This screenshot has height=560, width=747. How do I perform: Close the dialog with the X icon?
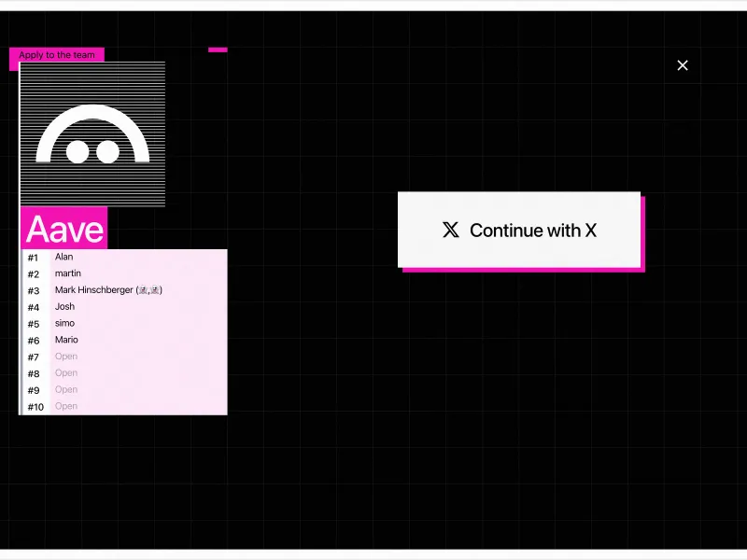[x=683, y=65]
